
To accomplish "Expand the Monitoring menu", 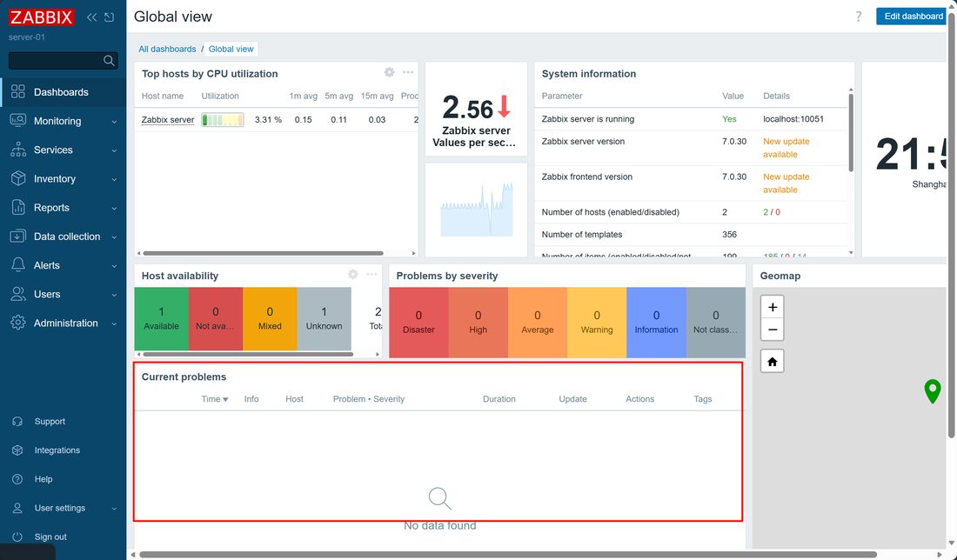I will click(x=64, y=121).
